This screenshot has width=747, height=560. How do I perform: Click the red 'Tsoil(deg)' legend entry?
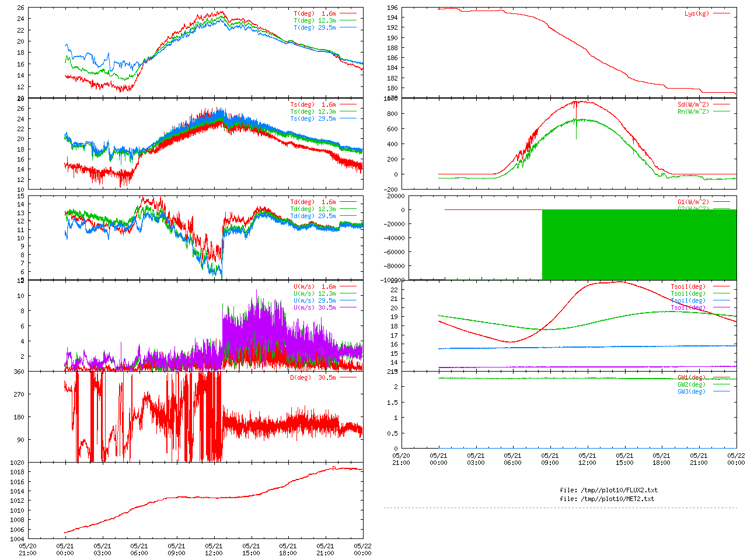(688, 286)
